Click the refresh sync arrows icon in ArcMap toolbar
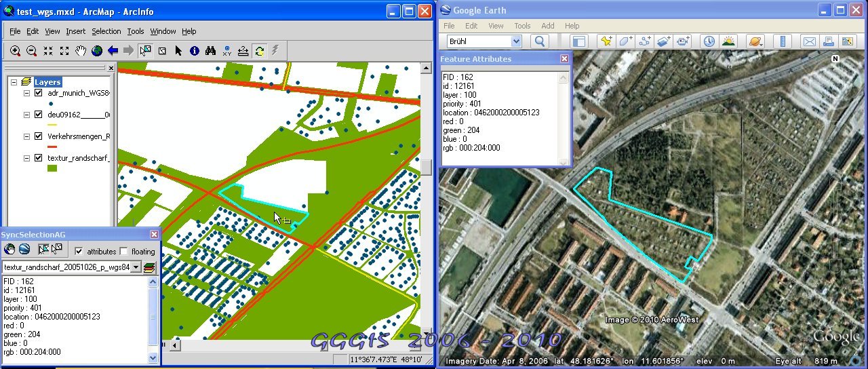Viewport: 868px width, 369px height. pyautogui.click(x=260, y=51)
